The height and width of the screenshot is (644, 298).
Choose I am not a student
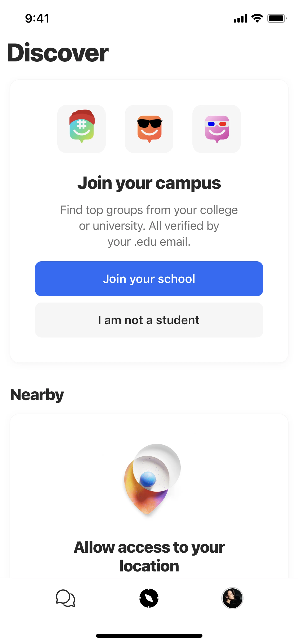pos(149,320)
